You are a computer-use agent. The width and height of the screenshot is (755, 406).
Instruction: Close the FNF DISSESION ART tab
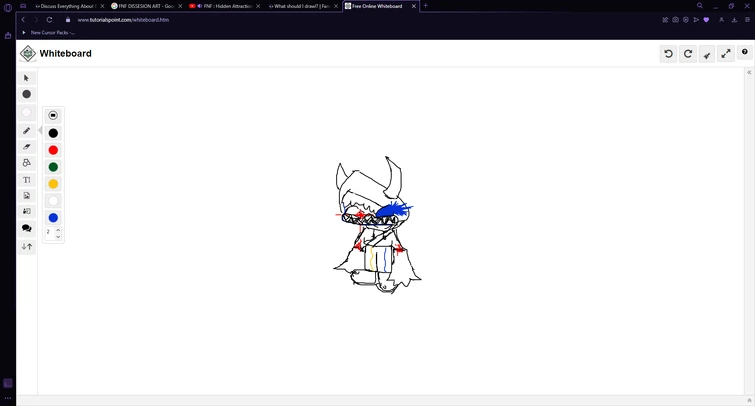(180, 6)
